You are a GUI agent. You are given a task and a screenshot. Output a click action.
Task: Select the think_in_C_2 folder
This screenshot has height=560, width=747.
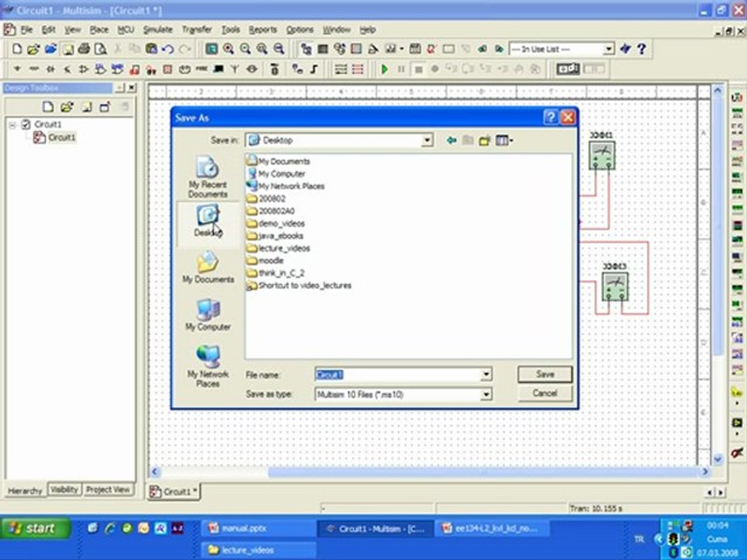click(x=275, y=273)
